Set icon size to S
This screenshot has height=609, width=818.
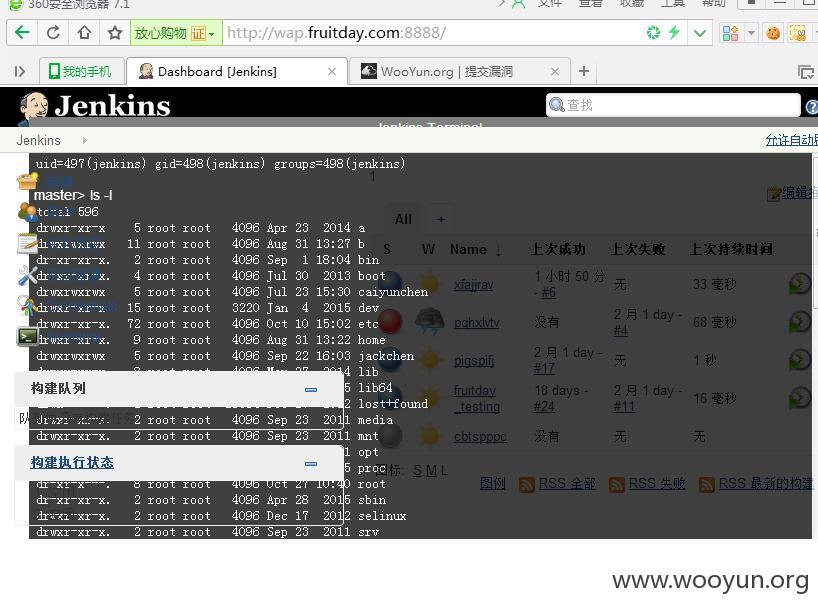click(x=417, y=471)
